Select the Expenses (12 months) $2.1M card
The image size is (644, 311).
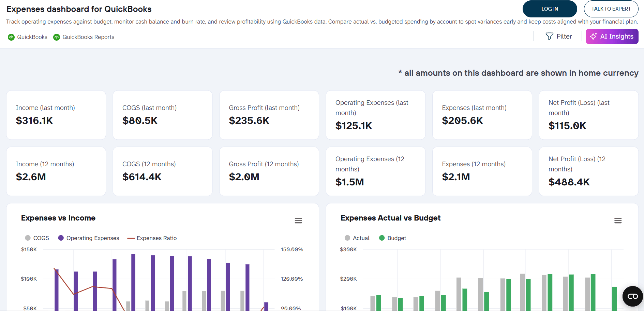pyautogui.click(x=482, y=171)
